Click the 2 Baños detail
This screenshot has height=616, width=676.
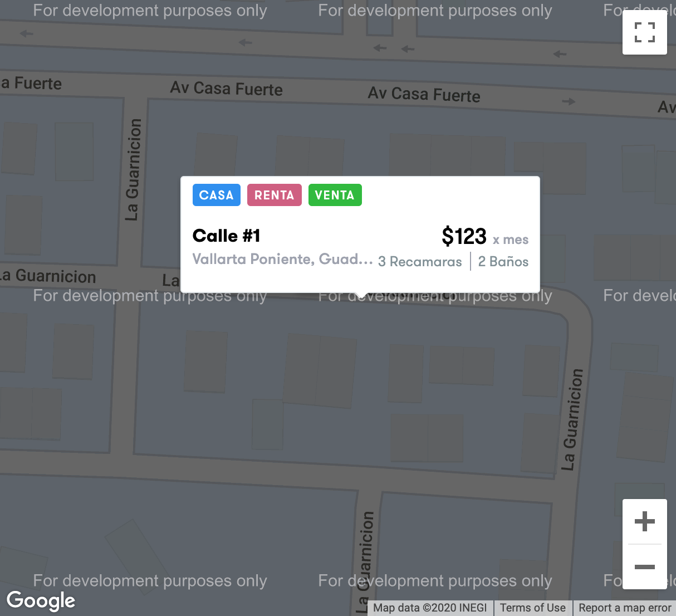[503, 262]
